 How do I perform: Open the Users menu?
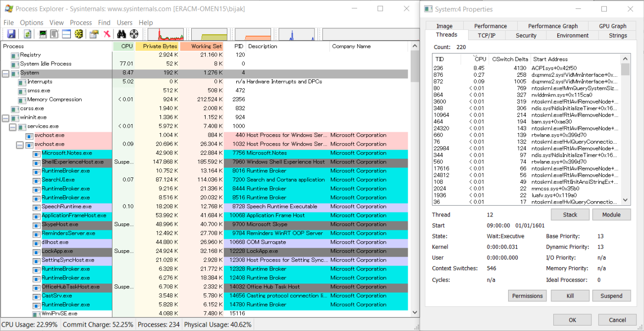click(124, 22)
